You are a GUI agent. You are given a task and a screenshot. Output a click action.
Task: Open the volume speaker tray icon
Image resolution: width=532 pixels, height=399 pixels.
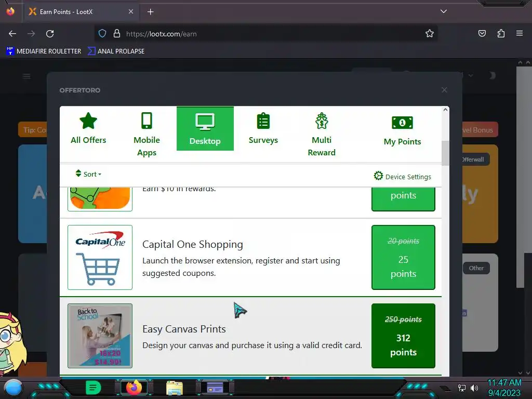[474, 388]
